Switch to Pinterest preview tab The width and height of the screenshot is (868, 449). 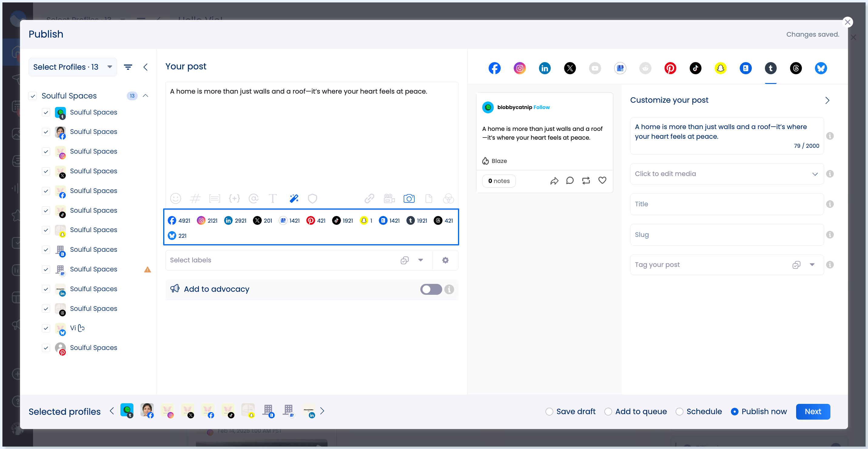pyautogui.click(x=670, y=68)
